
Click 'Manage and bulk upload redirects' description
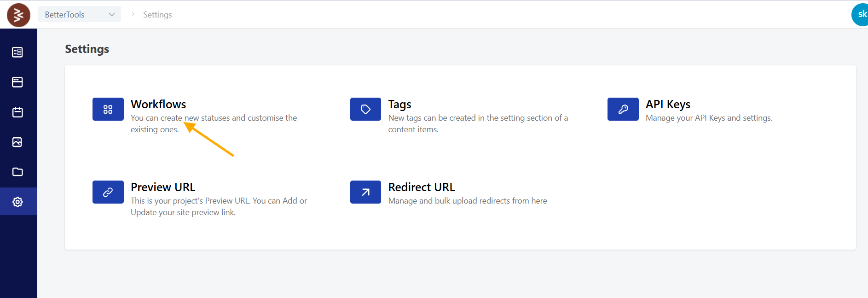click(468, 201)
